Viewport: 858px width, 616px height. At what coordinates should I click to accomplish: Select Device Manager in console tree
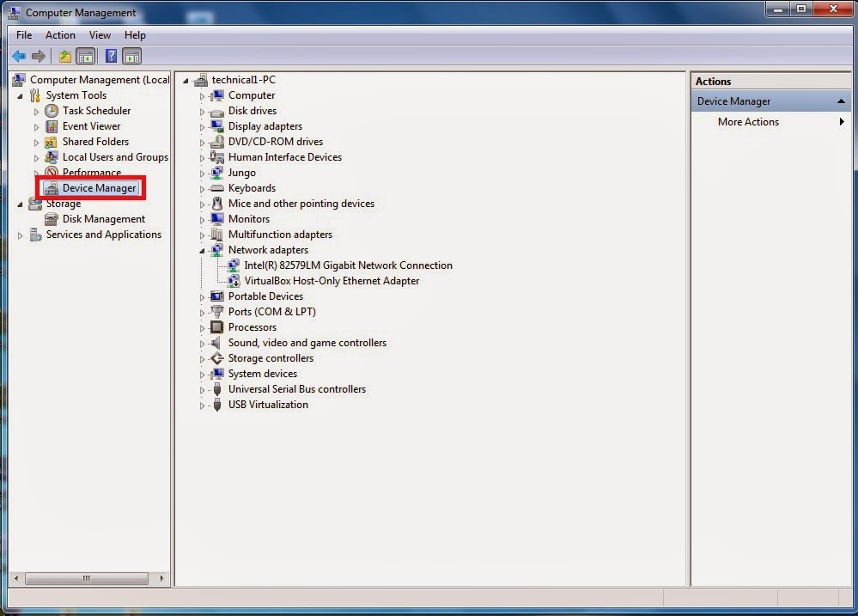point(99,188)
